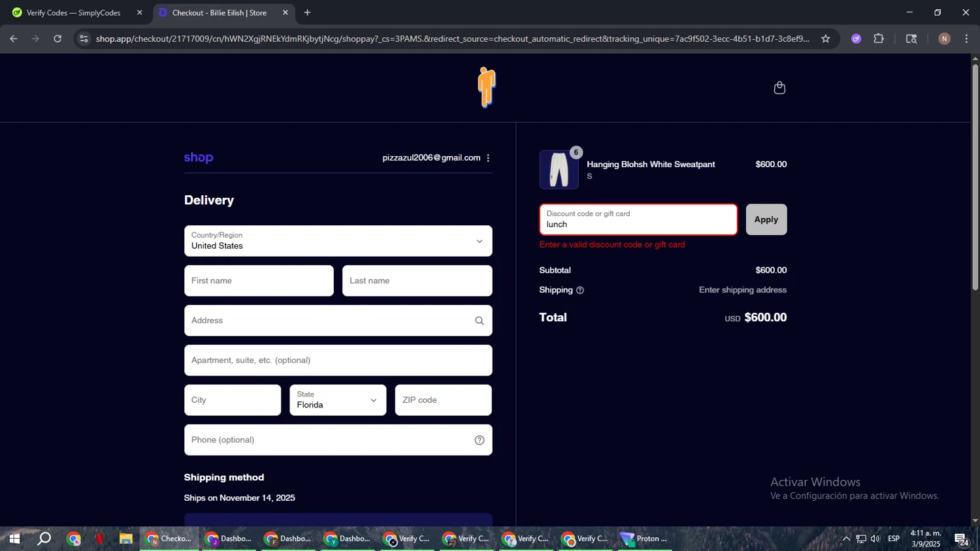This screenshot has width=980, height=551.
Task: Open account options next to pizzazul2006 email
Action: 488,158
